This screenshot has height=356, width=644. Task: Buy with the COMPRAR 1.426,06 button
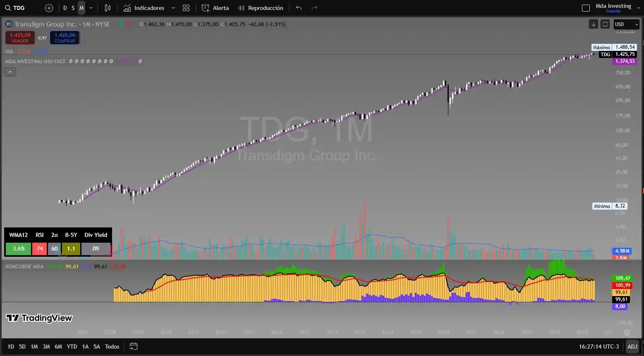pyautogui.click(x=65, y=38)
